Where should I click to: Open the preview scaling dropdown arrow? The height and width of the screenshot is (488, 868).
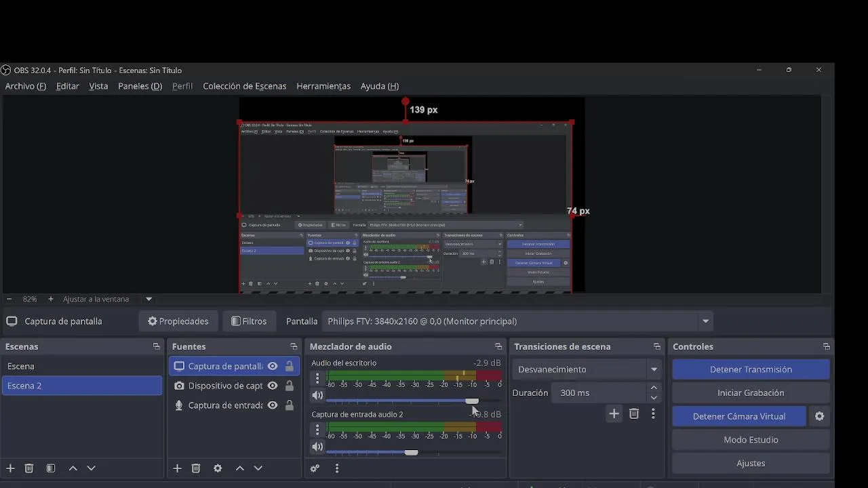(x=149, y=299)
